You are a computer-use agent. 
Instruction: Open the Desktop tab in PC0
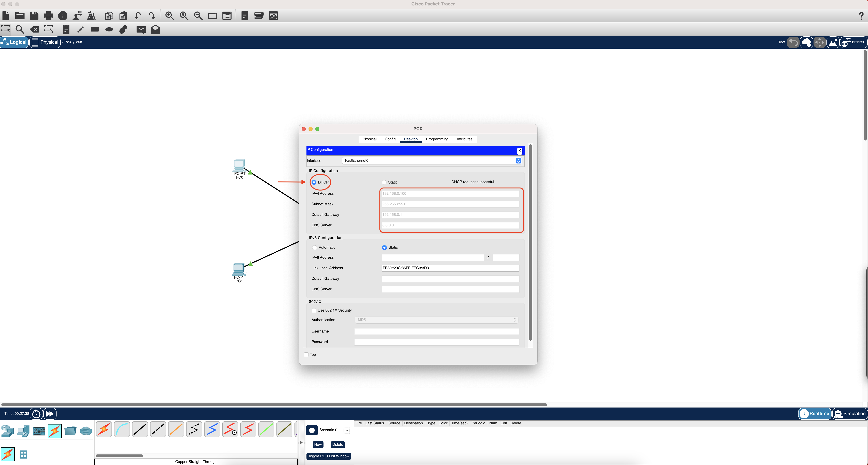410,139
